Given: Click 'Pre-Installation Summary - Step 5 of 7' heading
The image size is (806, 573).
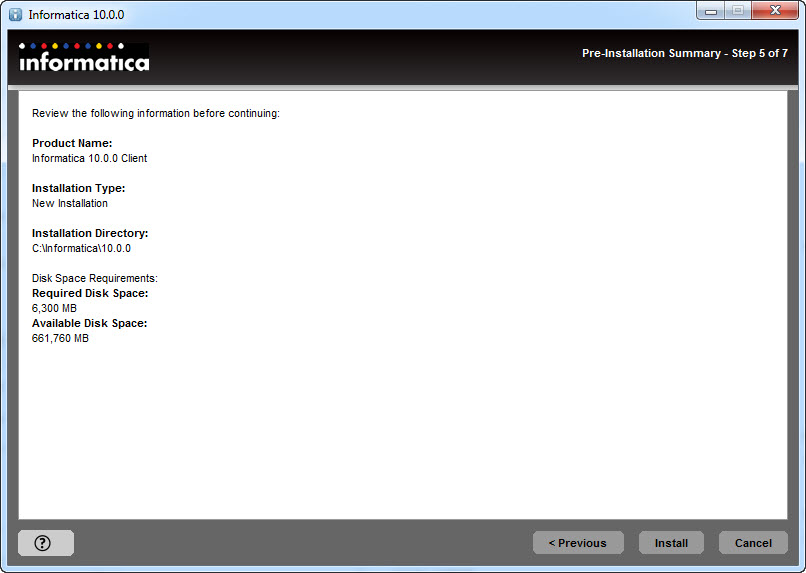Looking at the screenshot, I should click(x=685, y=53).
